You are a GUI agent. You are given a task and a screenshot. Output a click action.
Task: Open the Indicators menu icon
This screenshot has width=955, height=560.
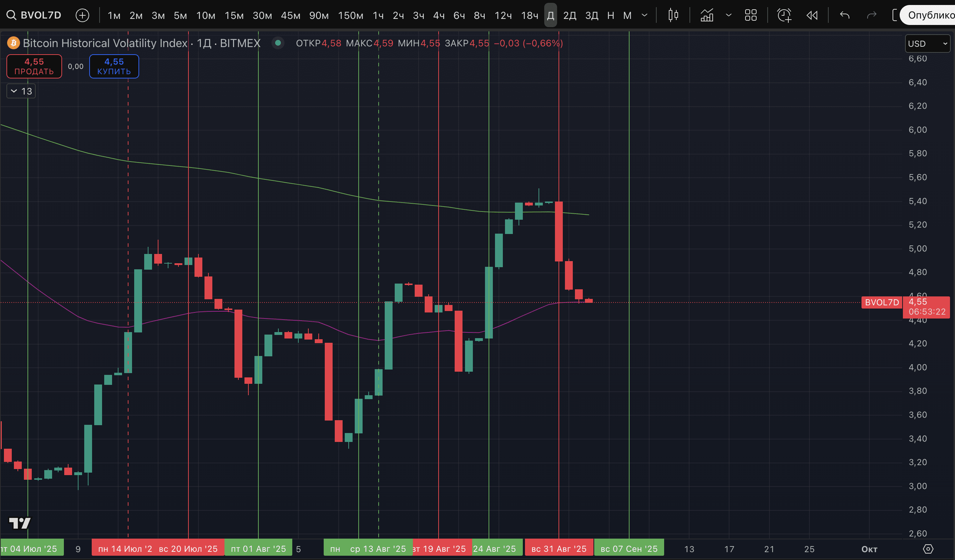pyautogui.click(x=707, y=15)
